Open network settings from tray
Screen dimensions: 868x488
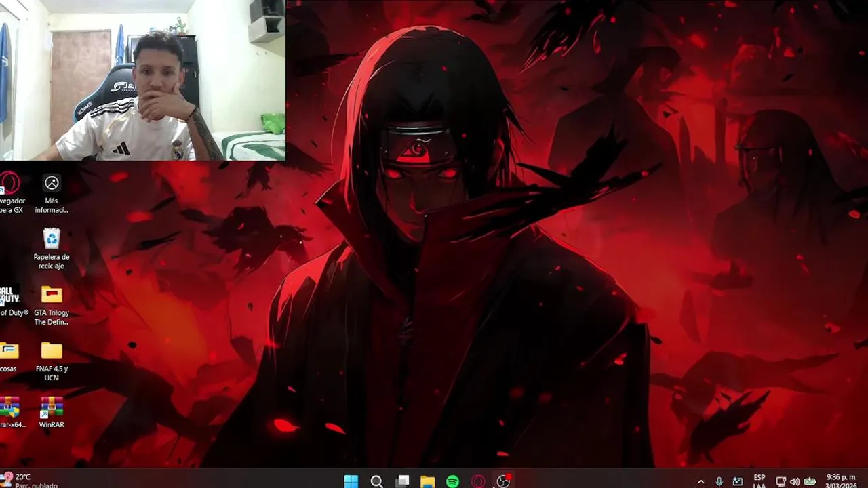(781, 482)
